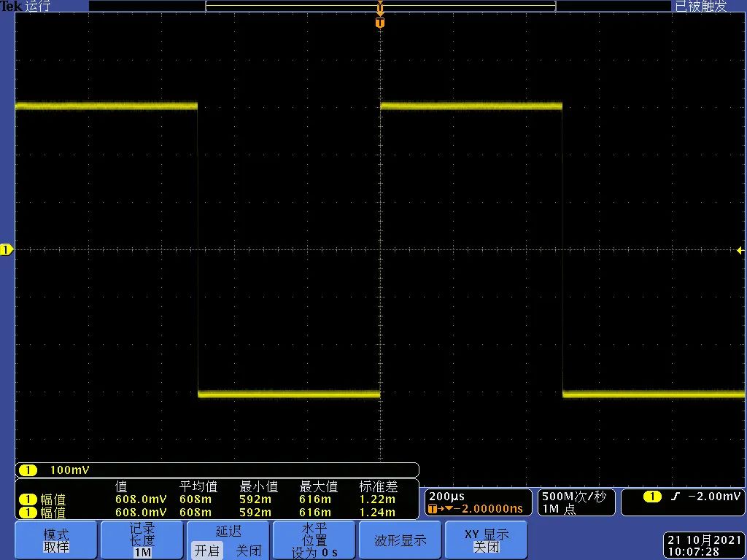Click the channel 1 badge in trigger readout
The image size is (747, 560).
point(652,497)
